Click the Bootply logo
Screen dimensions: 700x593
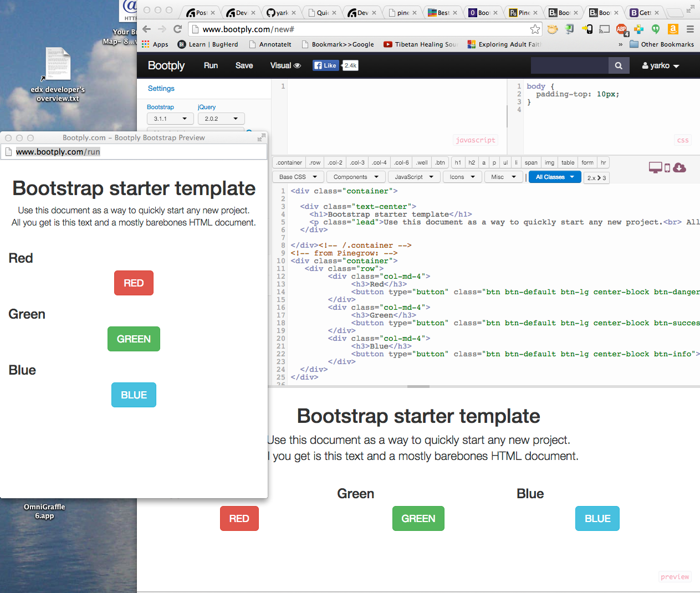(166, 65)
